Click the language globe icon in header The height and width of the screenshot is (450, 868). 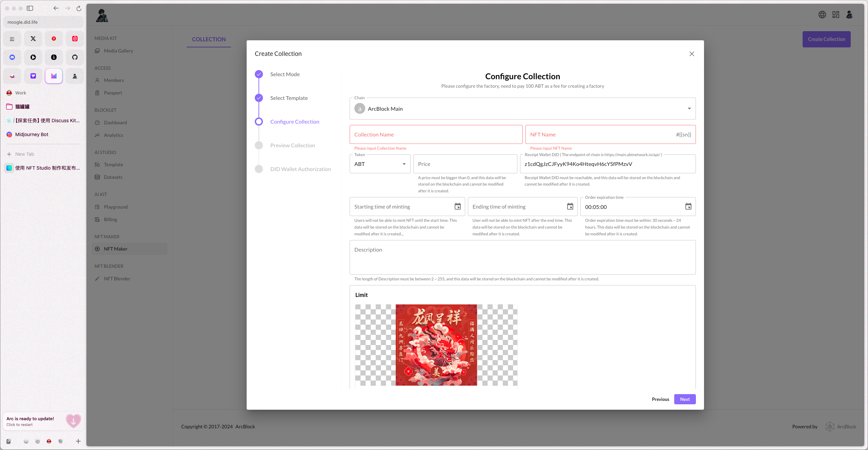pyautogui.click(x=822, y=15)
